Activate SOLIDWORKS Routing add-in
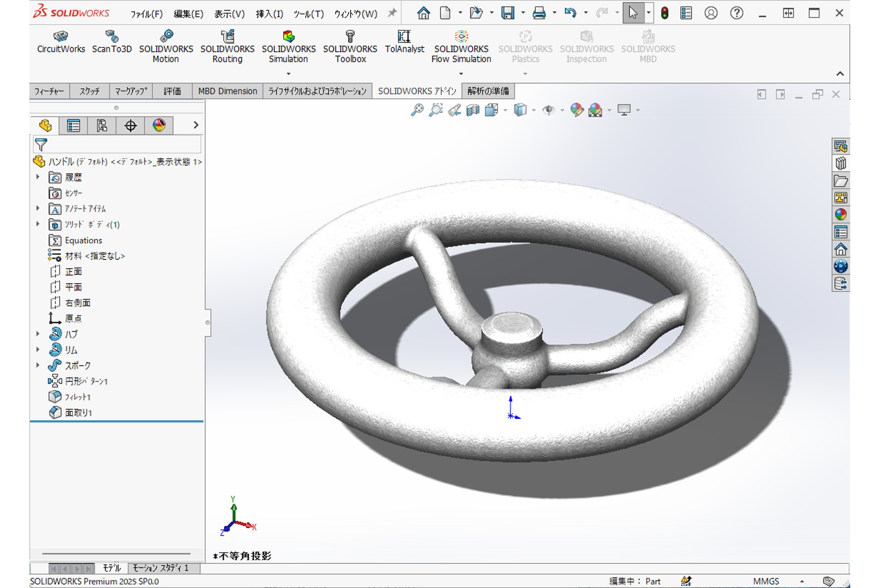The width and height of the screenshot is (880, 588). point(227,47)
